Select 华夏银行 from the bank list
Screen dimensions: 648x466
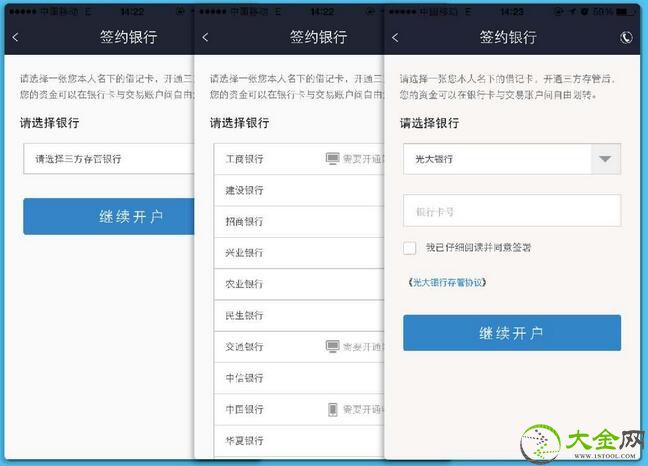(x=299, y=441)
